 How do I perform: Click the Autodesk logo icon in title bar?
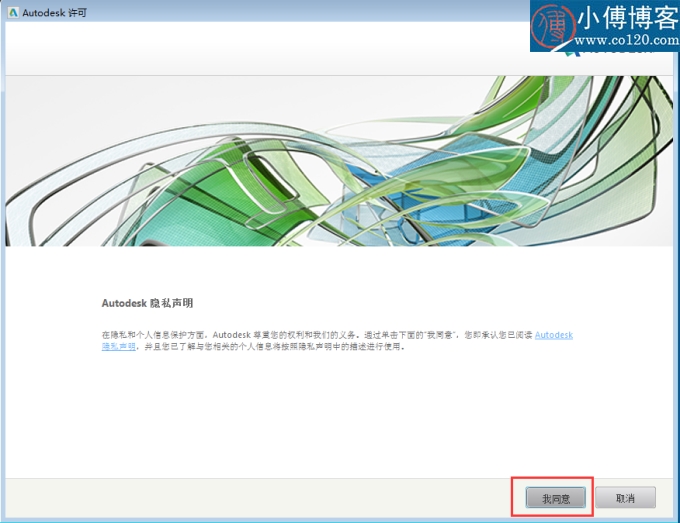[x=13, y=13]
